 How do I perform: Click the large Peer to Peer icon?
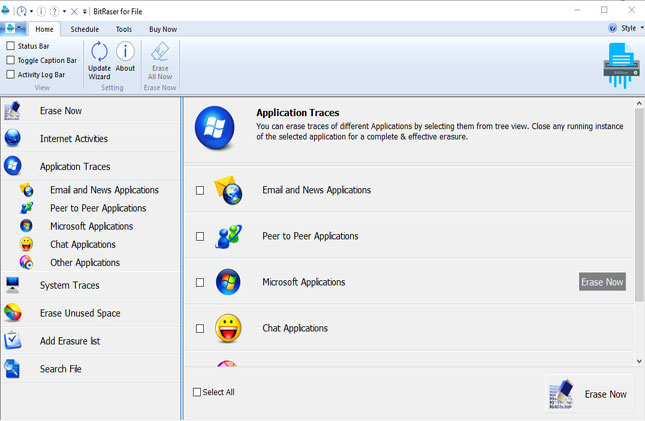[x=228, y=236]
